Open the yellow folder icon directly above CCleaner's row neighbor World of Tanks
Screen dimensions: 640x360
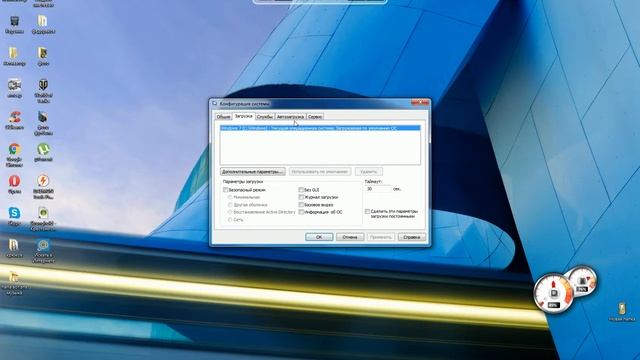[43, 53]
